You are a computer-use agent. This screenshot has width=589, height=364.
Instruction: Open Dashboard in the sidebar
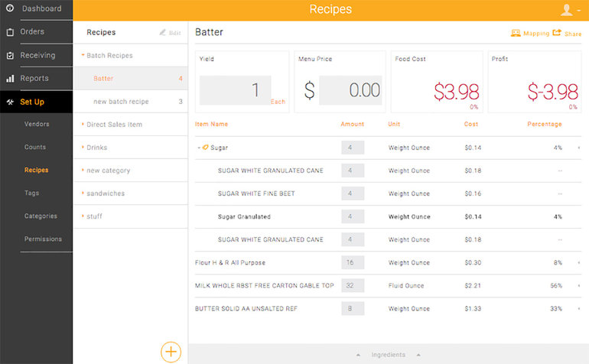tap(42, 8)
